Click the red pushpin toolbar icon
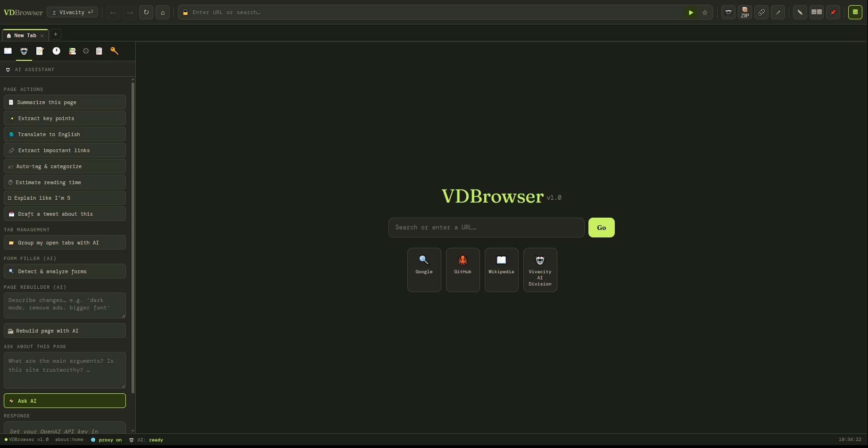 [x=833, y=12]
